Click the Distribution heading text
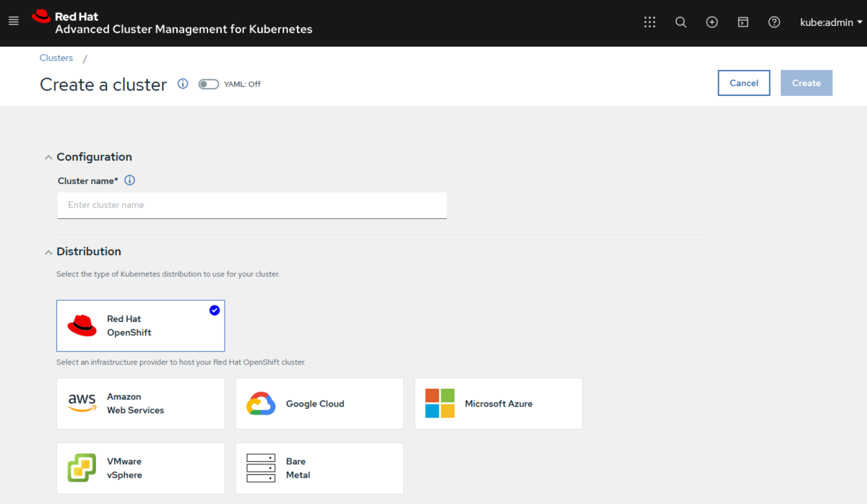 (89, 251)
